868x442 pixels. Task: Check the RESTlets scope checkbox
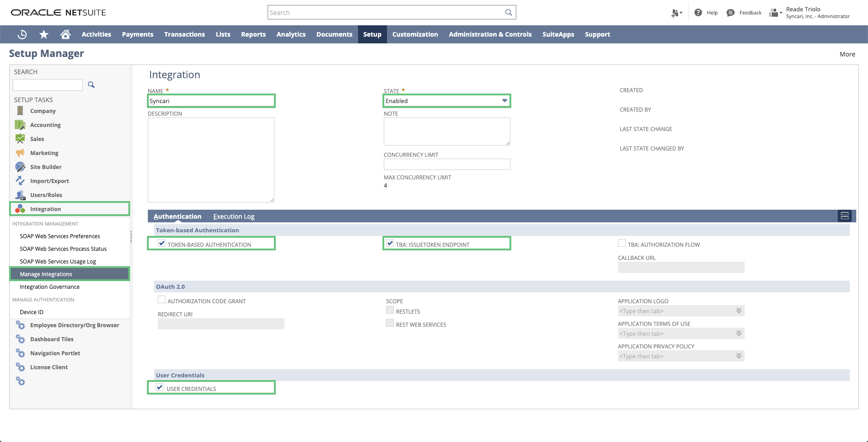[390, 310]
